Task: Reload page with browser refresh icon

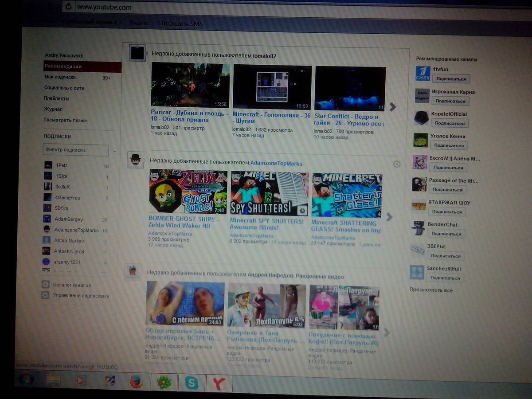Action: pos(68,7)
